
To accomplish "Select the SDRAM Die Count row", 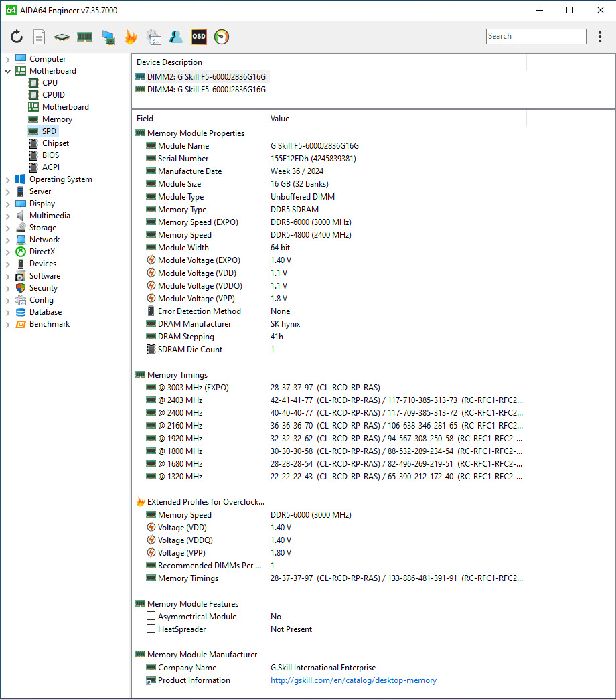I will tap(330, 349).
